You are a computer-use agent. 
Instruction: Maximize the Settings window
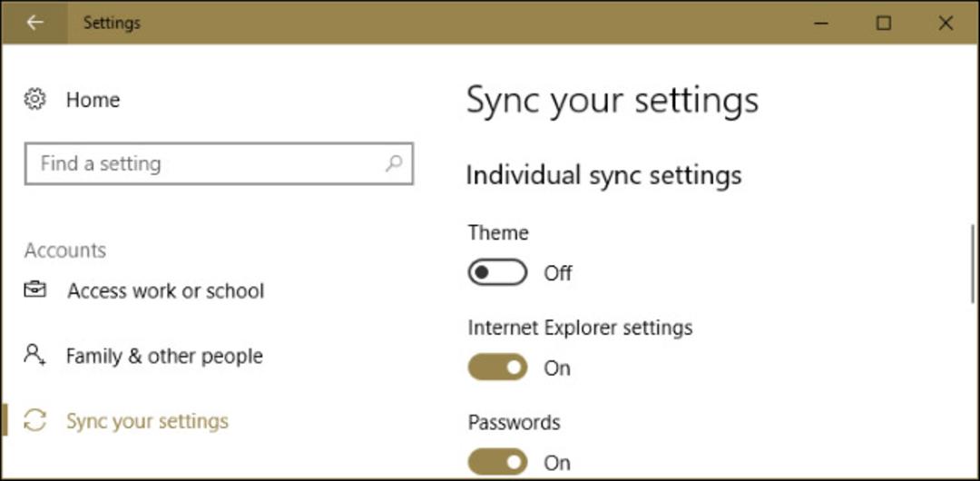pyautogui.click(x=883, y=24)
